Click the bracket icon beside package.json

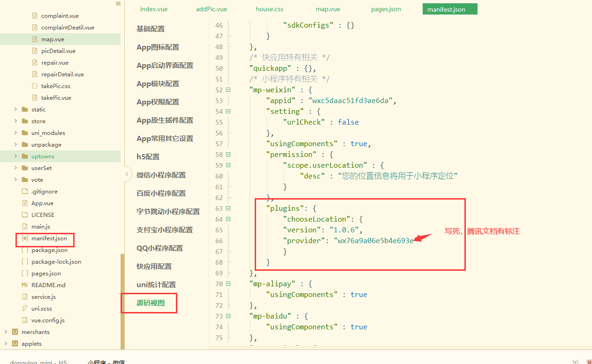25,250
